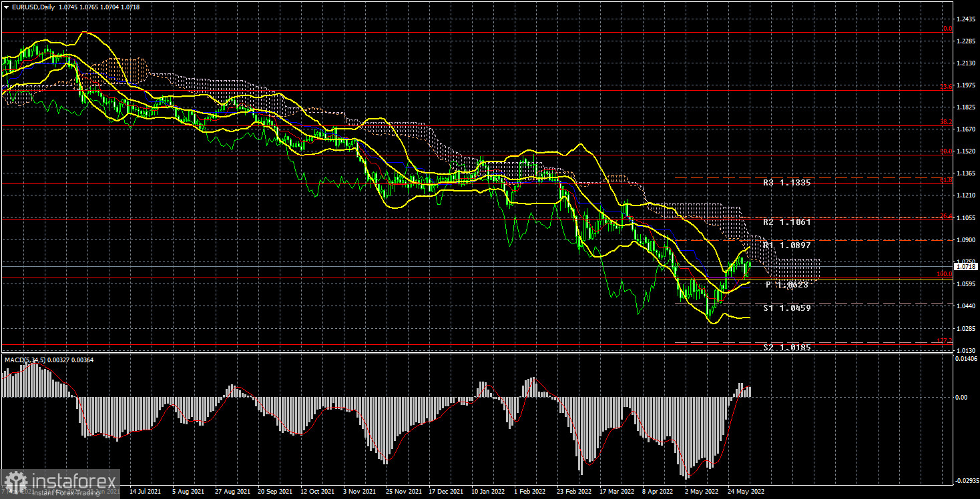
Task: Click the 23 Feb 2022 date label
Action: [x=575, y=491]
